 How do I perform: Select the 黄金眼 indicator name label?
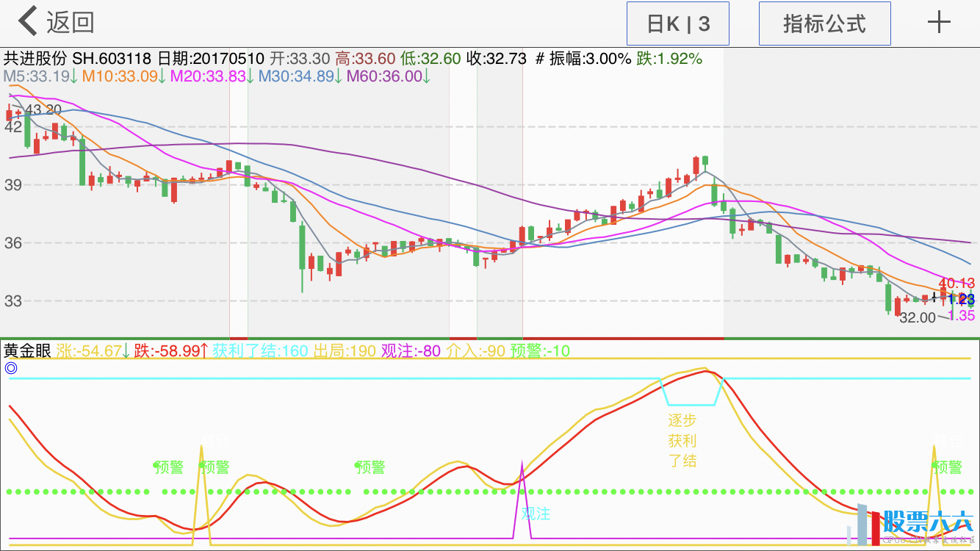tap(27, 351)
